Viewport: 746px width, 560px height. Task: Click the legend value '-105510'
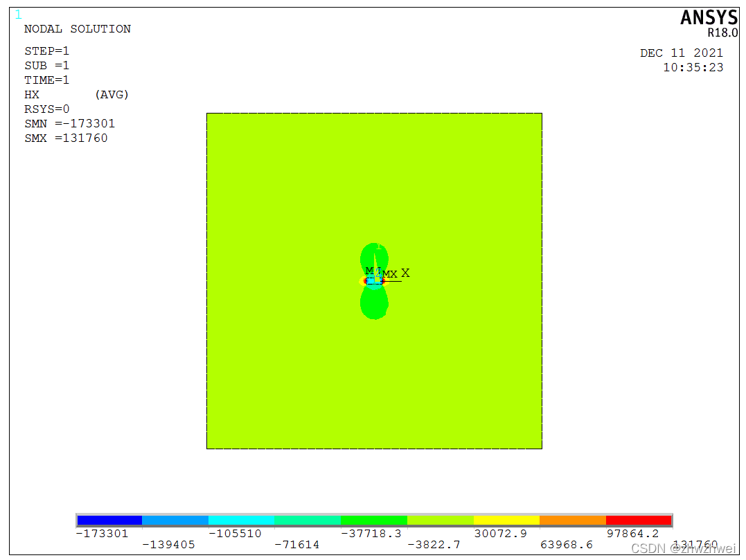point(235,534)
